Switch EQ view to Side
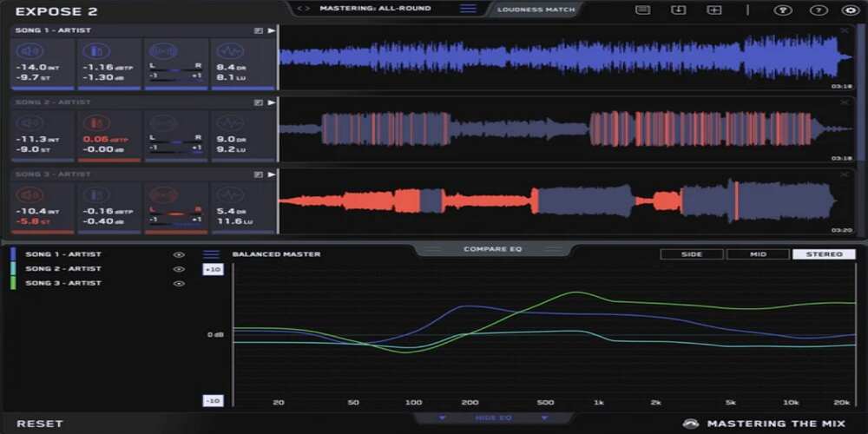The image size is (868, 434). [x=692, y=254]
